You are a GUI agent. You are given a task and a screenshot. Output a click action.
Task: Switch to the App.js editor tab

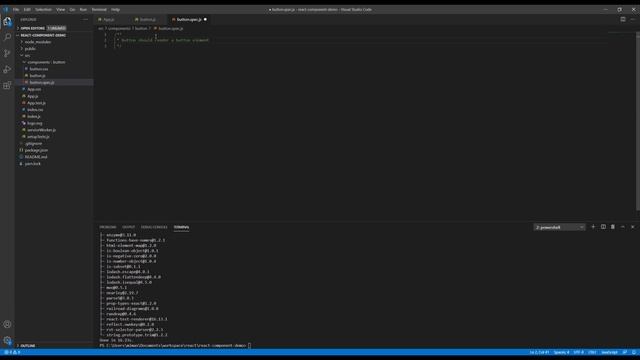108,19
